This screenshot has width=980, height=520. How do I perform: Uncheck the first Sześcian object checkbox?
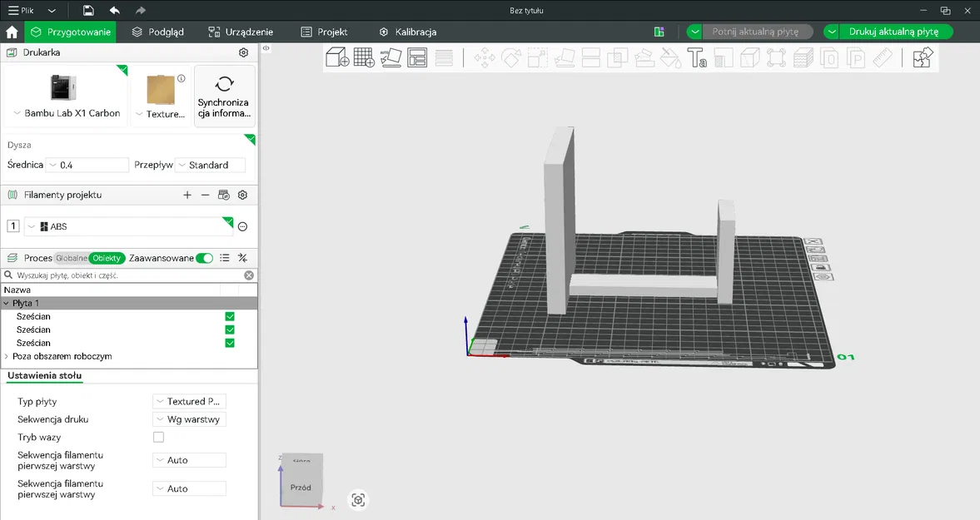230,317
